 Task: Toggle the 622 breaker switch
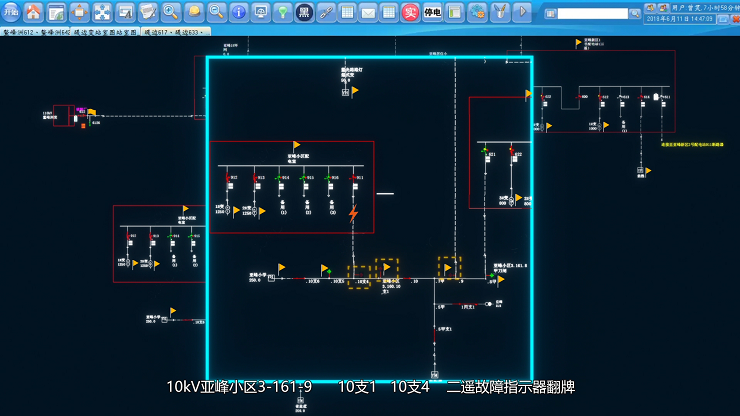pos(512,152)
